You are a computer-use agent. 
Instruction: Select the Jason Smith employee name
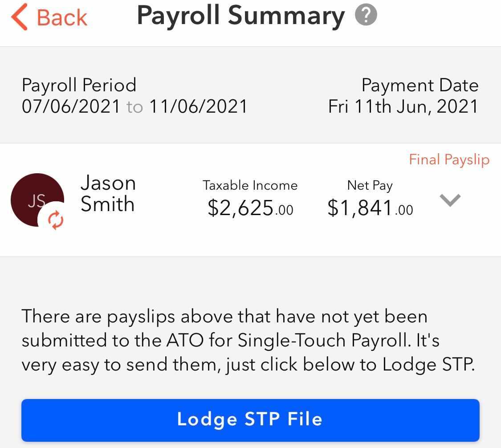108,194
